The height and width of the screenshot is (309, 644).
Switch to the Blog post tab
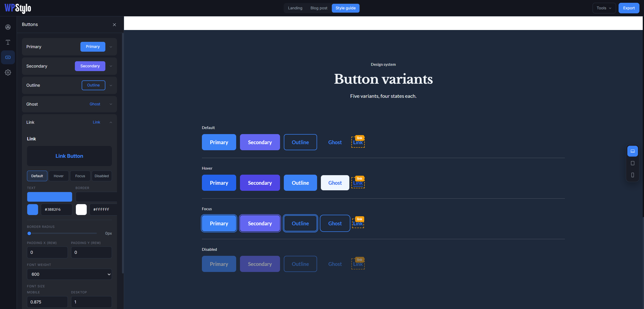[319, 8]
